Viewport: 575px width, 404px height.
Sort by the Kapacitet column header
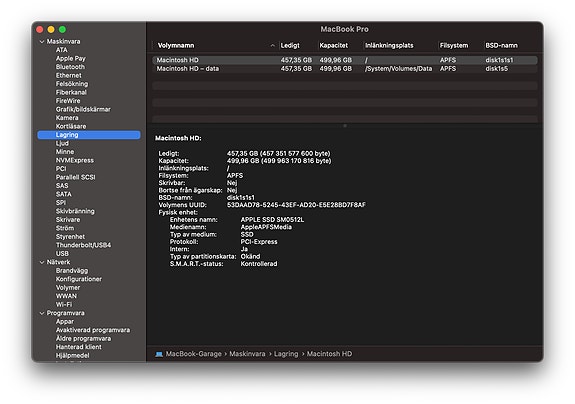(x=334, y=45)
